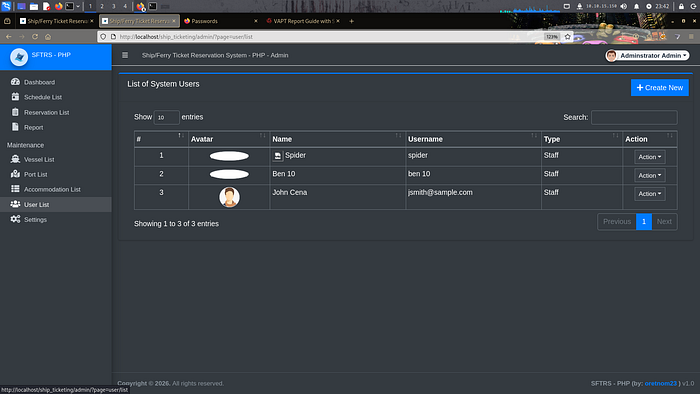Viewport: 700px width, 394px height.
Task: Open the Action dropdown for Spider
Action: click(x=650, y=157)
